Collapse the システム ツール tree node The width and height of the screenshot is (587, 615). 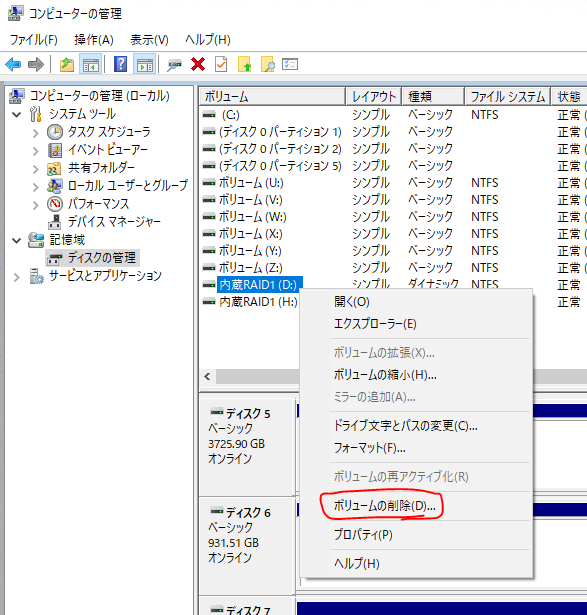16,115
